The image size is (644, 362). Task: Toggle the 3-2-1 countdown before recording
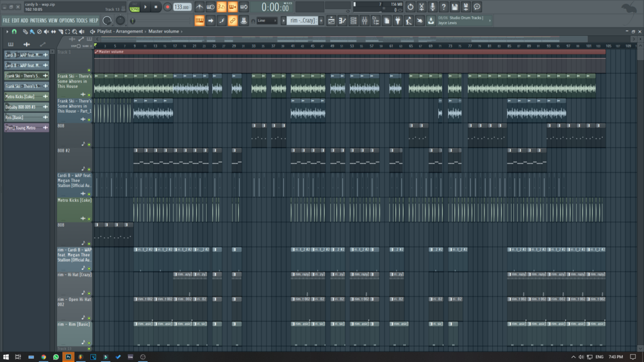pyautogui.click(x=221, y=7)
